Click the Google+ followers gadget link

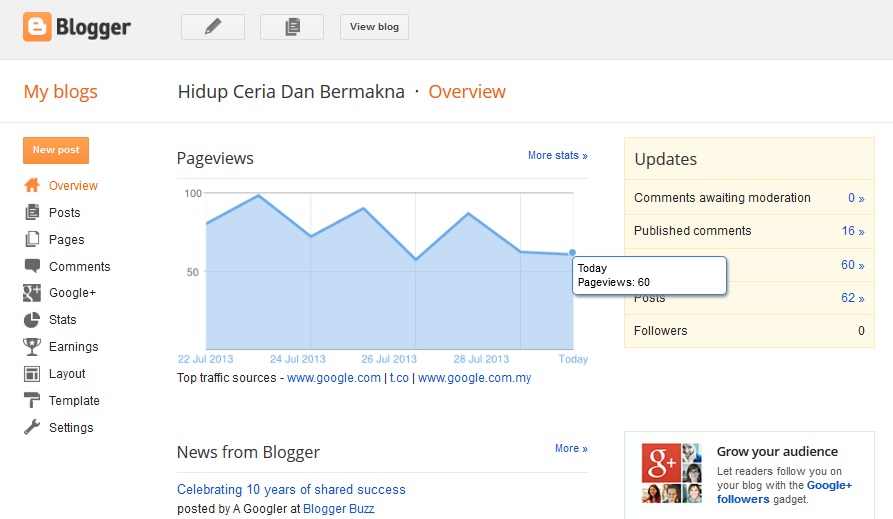784,492
